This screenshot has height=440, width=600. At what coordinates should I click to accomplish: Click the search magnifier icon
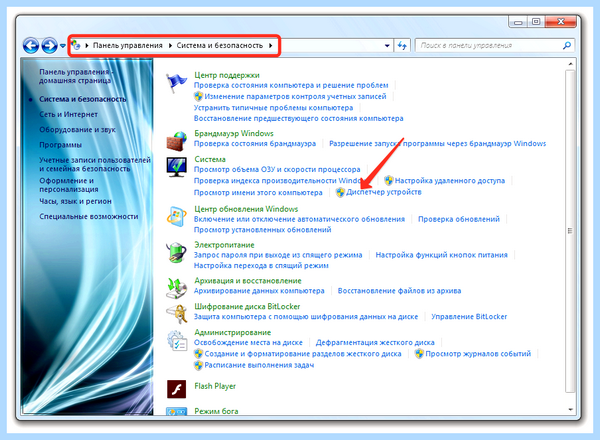[x=567, y=46]
